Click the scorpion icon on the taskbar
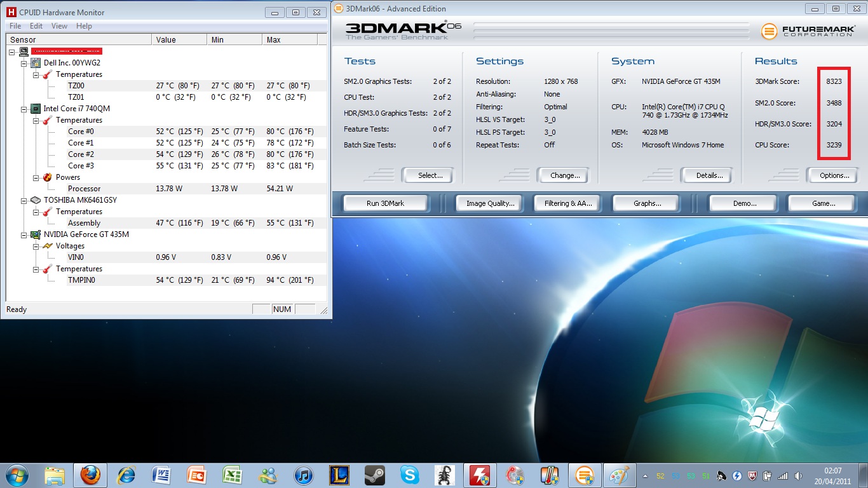Viewport: 868px width, 488px height. 444,475
